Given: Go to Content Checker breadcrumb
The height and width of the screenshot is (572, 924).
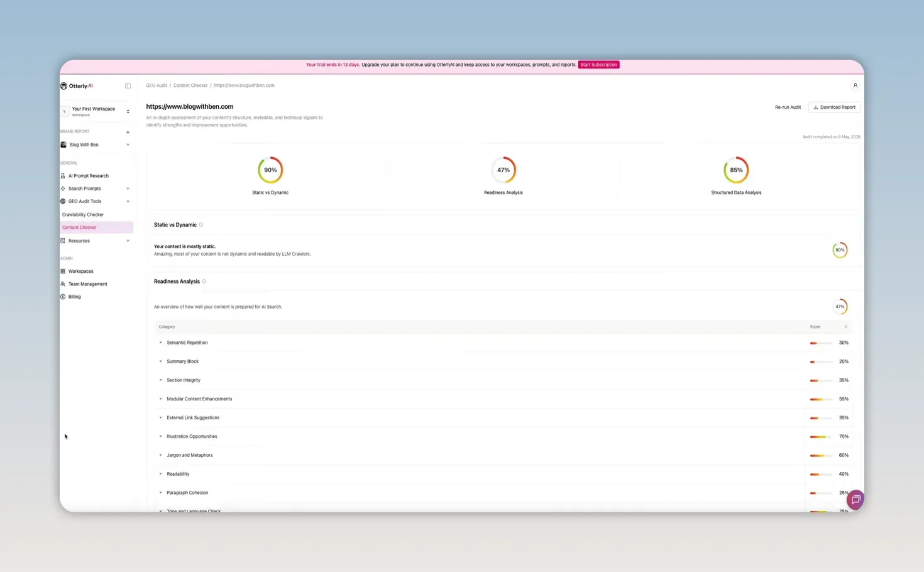Looking at the screenshot, I should (190, 85).
